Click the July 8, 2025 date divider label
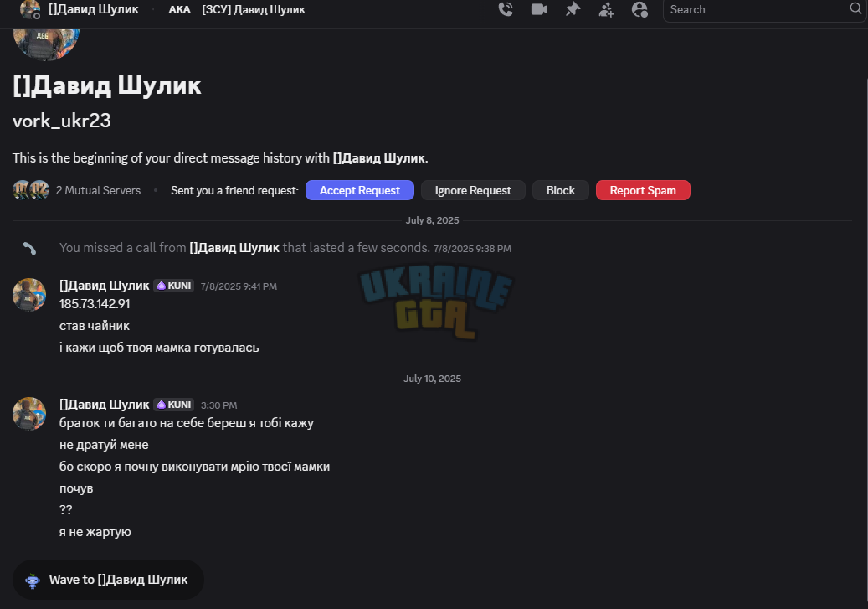Image resolution: width=868 pixels, height=609 pixels. 433,220
